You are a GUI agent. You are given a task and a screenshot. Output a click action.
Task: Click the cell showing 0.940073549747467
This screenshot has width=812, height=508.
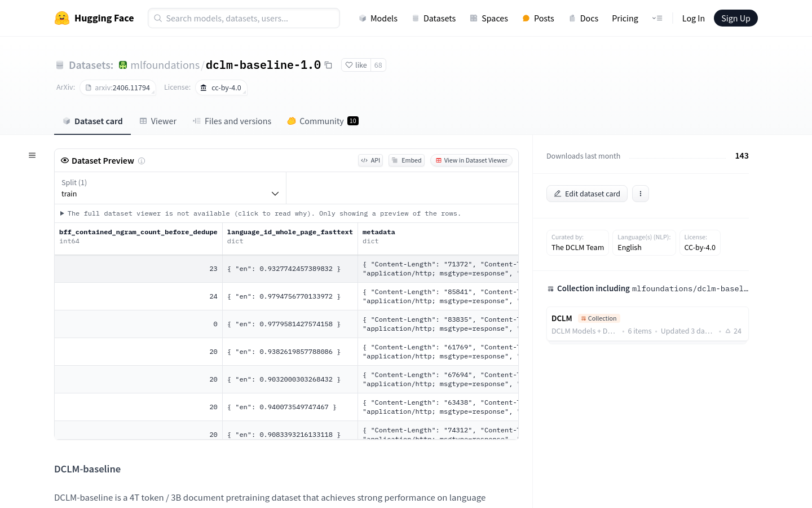coord(290,407)
